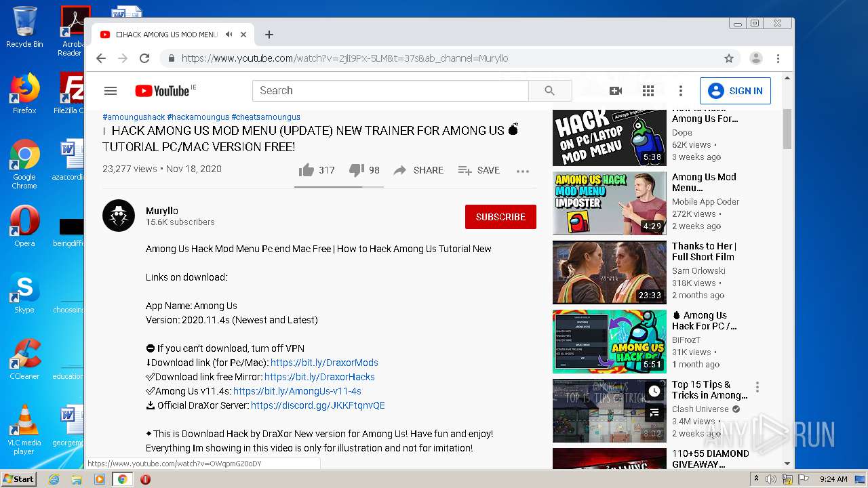
Task: Select the Recycle Bin desktop icon
Action: click(x=24, y=27)
